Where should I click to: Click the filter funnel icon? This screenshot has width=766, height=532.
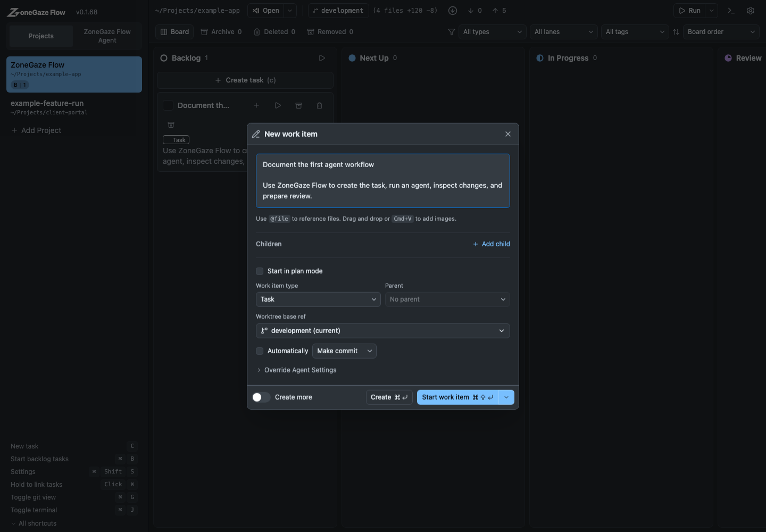(x=452, y=32)
